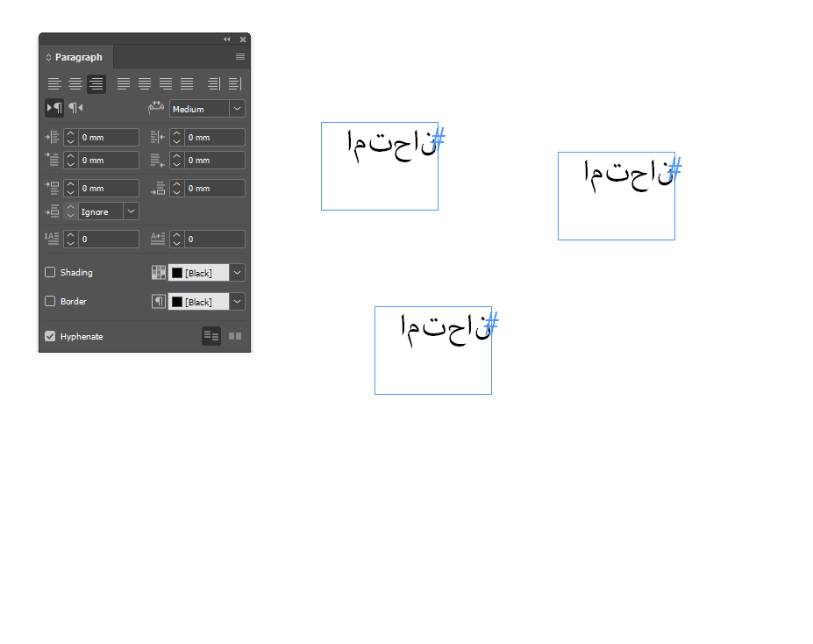Expand the Ignore dropdown arrow
The width and height of the screenshot is (813, 644).
132,211
